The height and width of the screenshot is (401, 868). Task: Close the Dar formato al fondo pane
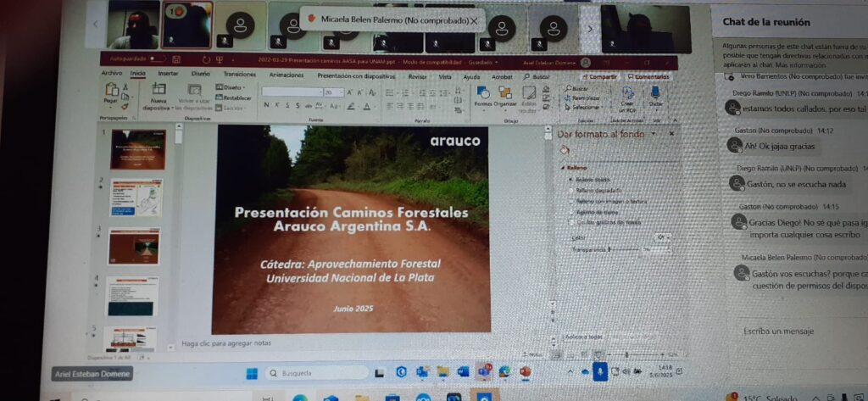click(x=671, y=133)
